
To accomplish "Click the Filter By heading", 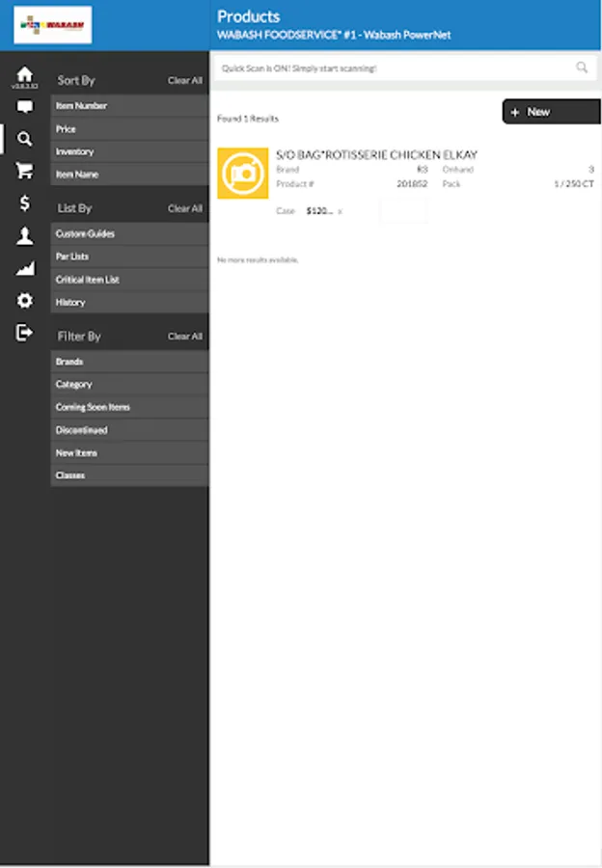I will point(79,336).
